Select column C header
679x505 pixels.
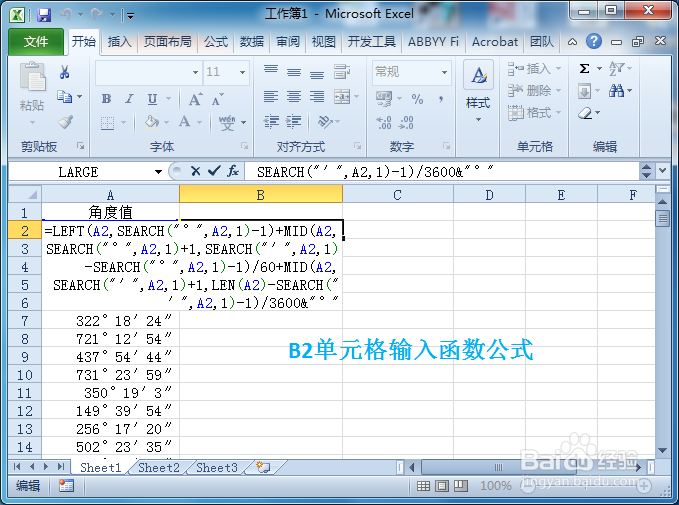click(x=398, y=195)
